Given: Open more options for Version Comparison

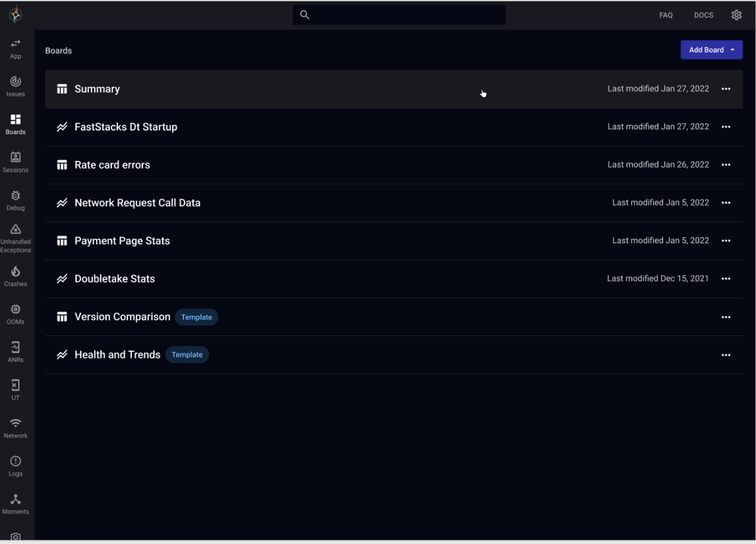Looking at the screenshot, I should point(726,317).
